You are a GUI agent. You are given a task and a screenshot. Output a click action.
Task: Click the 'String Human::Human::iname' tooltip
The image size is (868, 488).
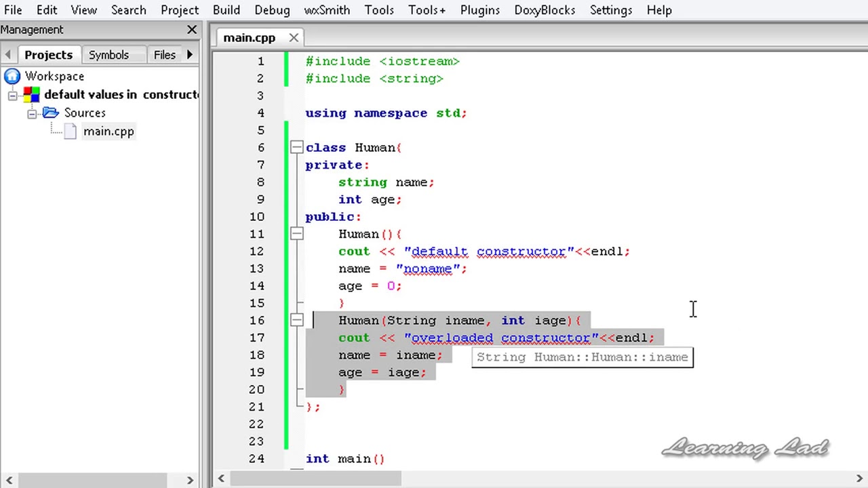[x=583, y=357]
